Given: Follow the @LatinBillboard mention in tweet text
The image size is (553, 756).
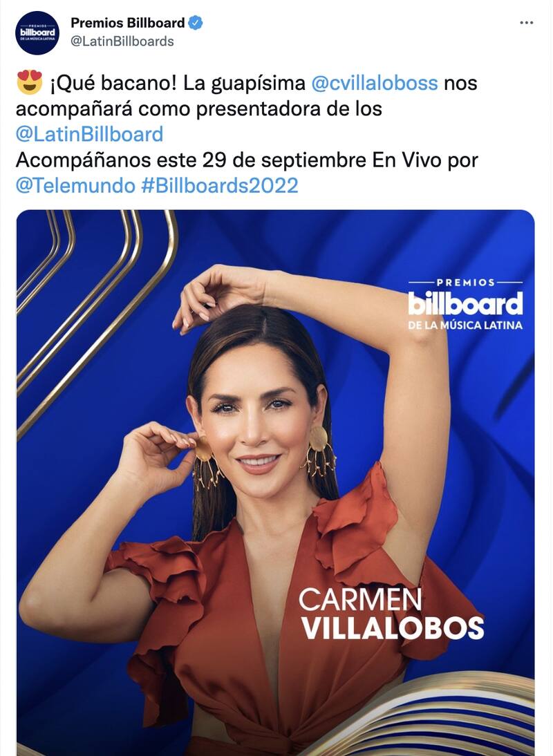Looking at the screenshot, I should [89, 134].
